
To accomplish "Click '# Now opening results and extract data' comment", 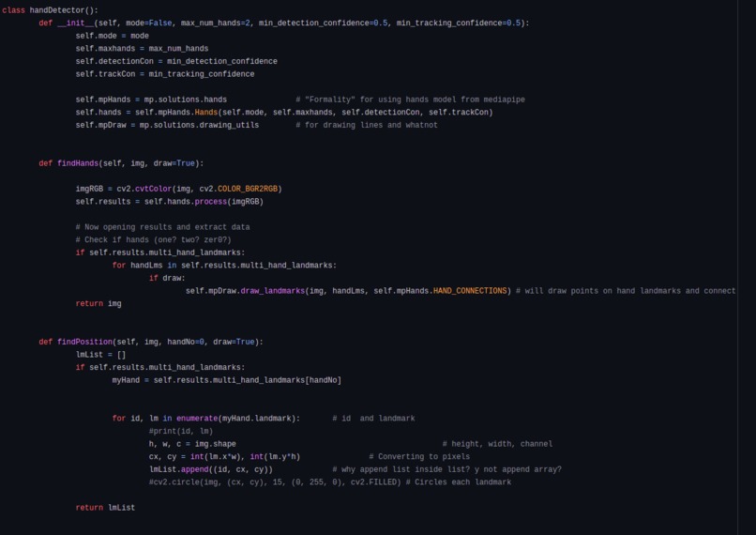I will click(x=162, y=227).
